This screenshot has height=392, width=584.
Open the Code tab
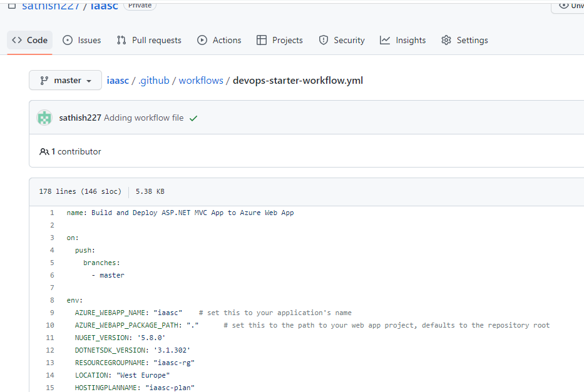tap(30, 40)
